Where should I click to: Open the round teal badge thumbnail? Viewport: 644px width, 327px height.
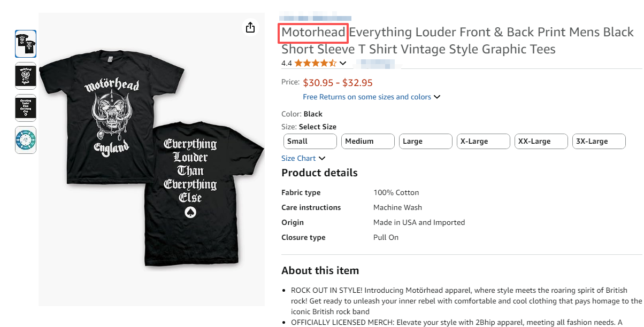[x=26, y=140]
